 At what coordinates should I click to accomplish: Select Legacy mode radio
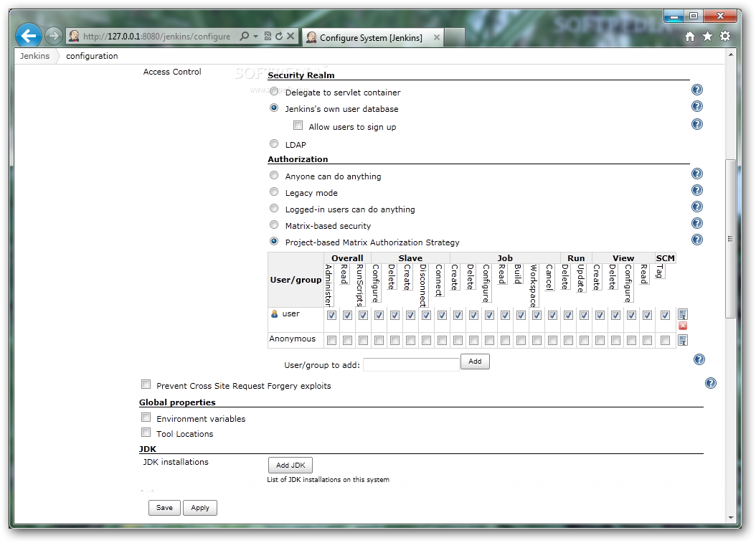pos(274,192)
